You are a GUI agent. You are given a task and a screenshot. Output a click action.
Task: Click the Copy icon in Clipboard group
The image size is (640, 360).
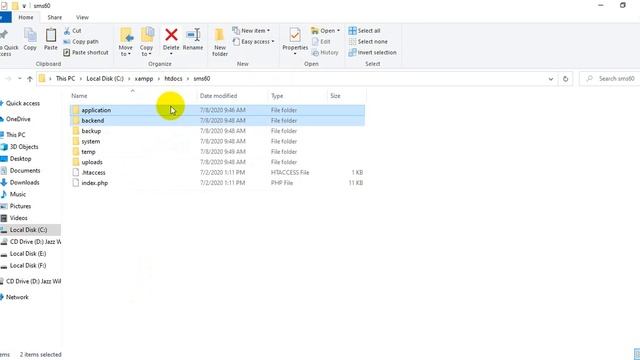tap(30, 39)
